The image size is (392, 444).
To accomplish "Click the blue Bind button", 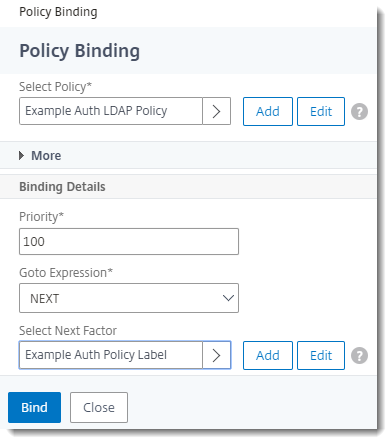I will point(34,407).
